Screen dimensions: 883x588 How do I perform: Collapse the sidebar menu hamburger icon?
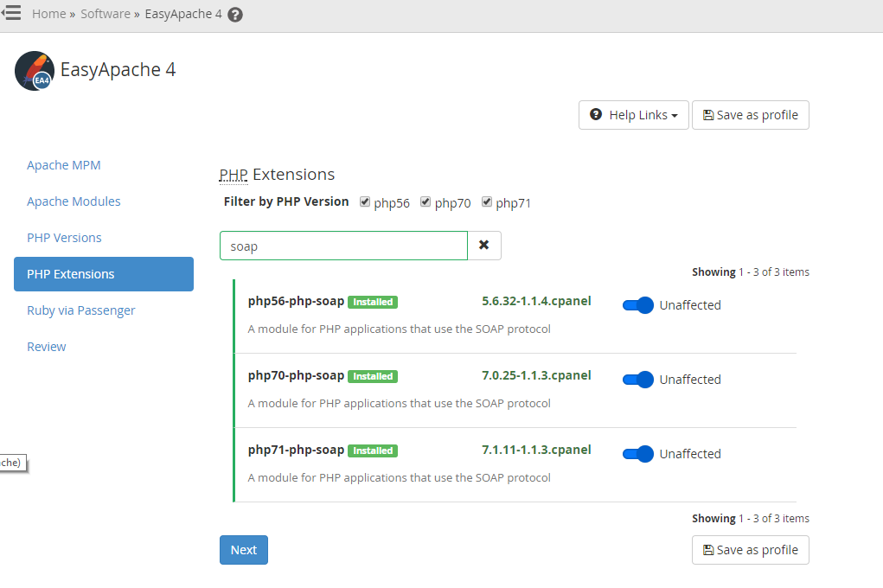click(10, 12)
